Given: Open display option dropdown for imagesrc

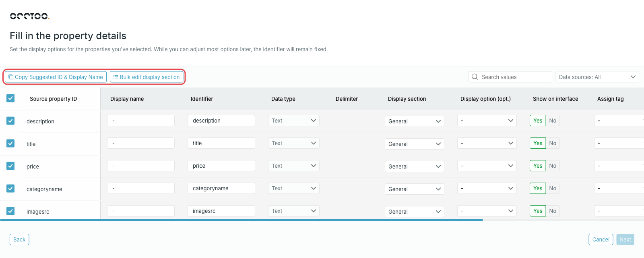Looking at the screenshot, I should point(487,211).
